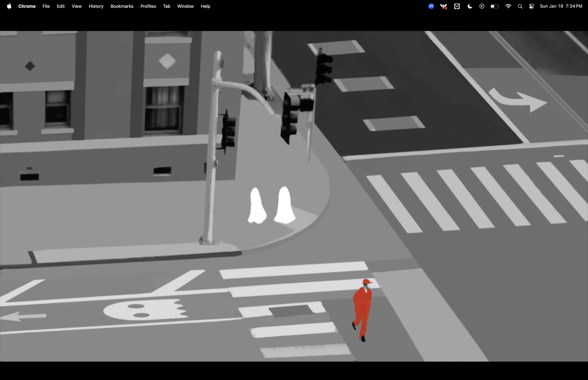Expand the View menu
This screenshot has height=380, width=588.
pyautogui.click(x=76, y=6)
